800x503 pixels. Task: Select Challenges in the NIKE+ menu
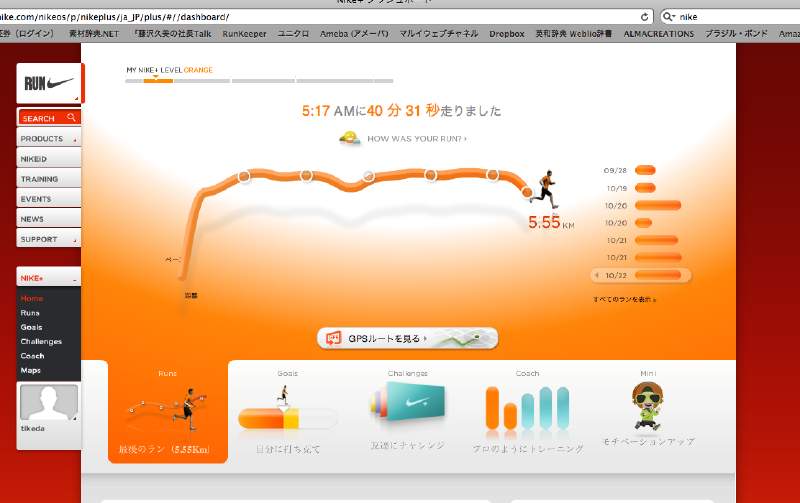pos(41,341)
